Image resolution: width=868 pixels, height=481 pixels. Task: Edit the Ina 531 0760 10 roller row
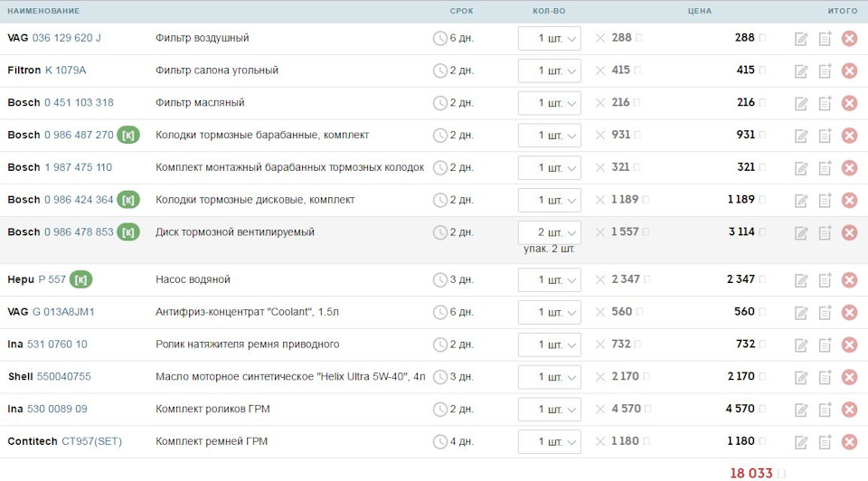point(801,344)
